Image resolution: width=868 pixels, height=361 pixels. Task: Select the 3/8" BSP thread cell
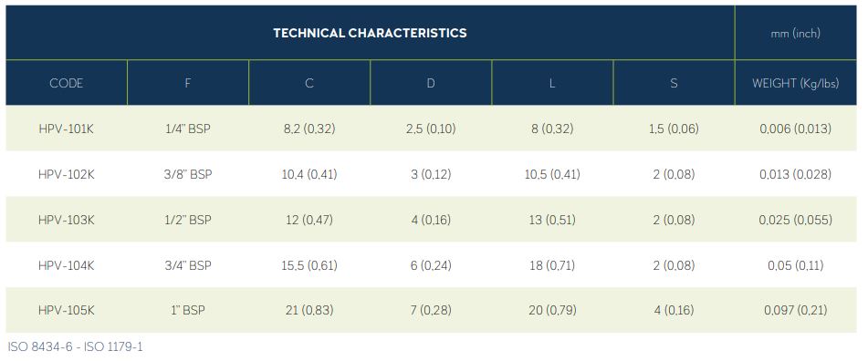point(188,174)
